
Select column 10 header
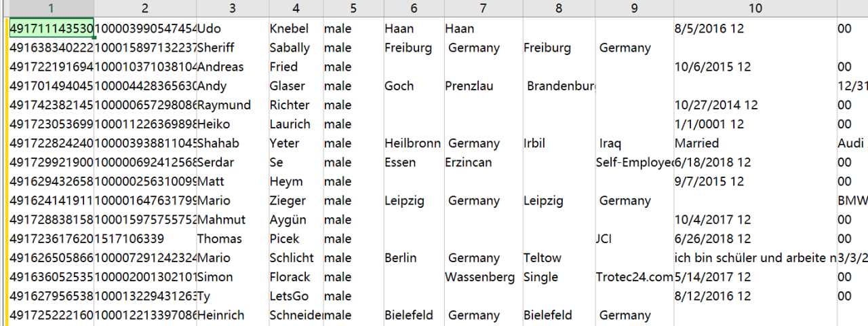pos(755,9)
